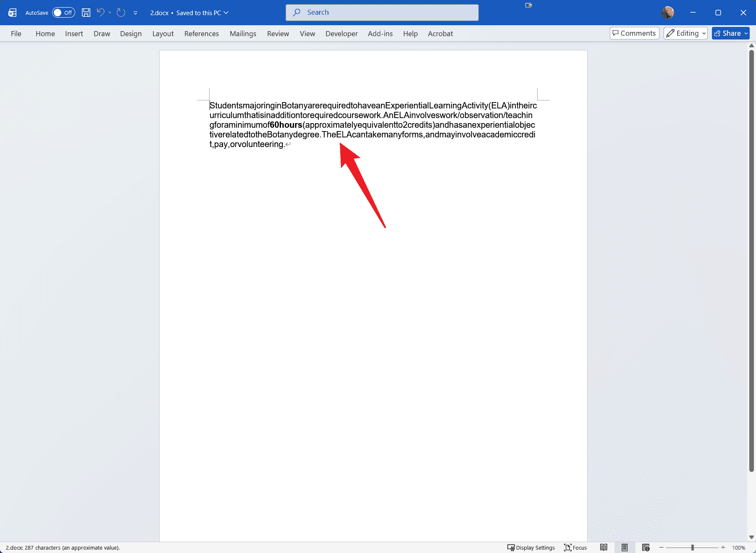Click the Save disk icon
This screenshot has height=553, width=756.
tap(86, 13)
